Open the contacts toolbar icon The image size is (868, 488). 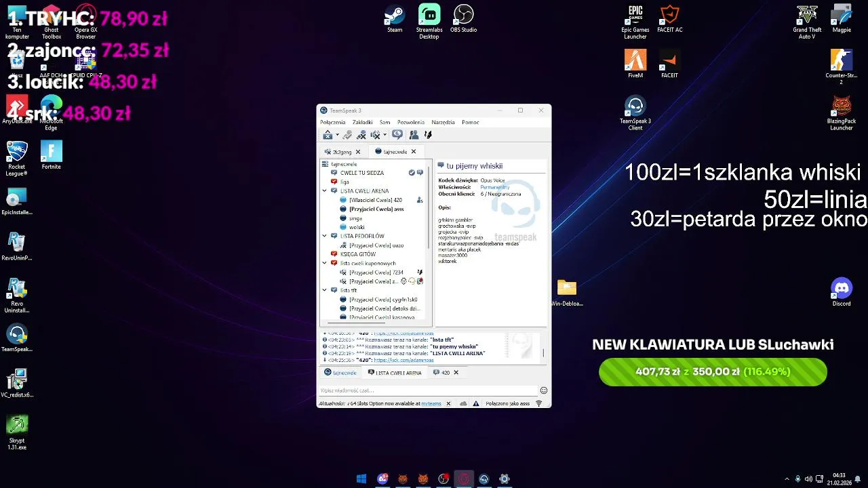pos(414,135)
